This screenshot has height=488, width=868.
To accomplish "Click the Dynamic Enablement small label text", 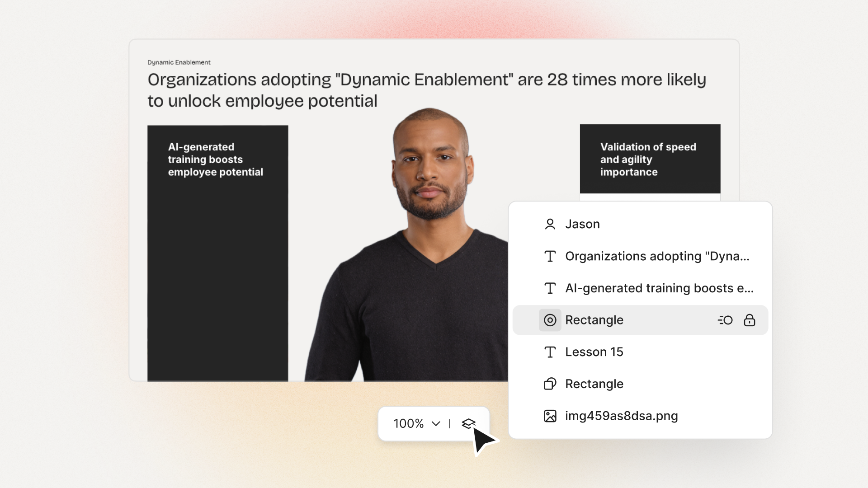I will [x=179, y=62].
